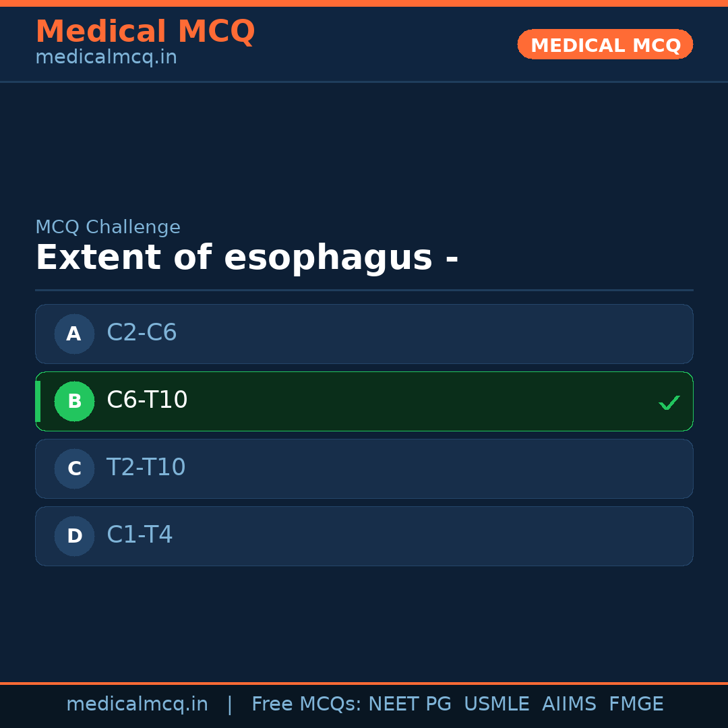
Task: Click the orange MEDICAL MCQ badge
Action: tap(605, 44)
